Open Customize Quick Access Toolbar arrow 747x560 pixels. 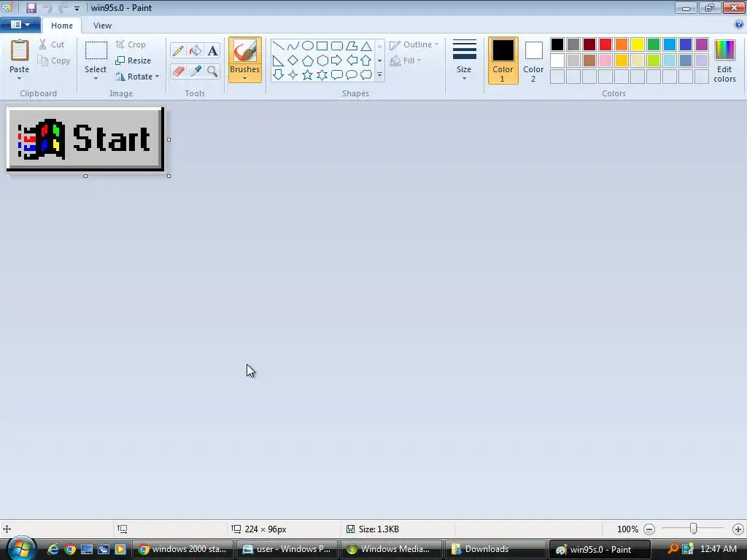77,8
